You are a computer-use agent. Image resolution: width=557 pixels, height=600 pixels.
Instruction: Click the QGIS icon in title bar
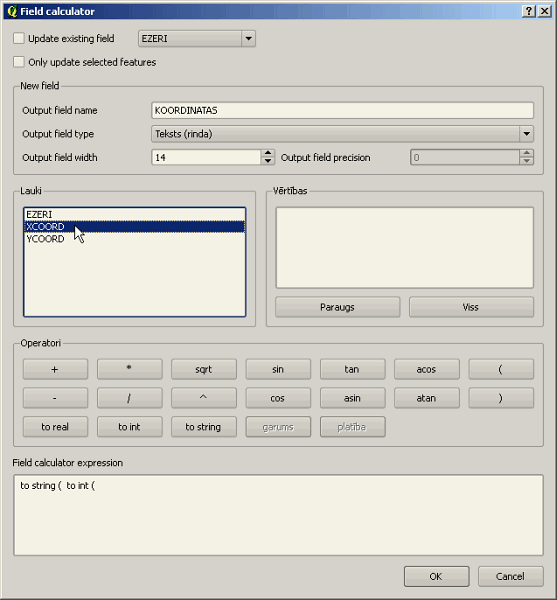[x=12, y=11]
